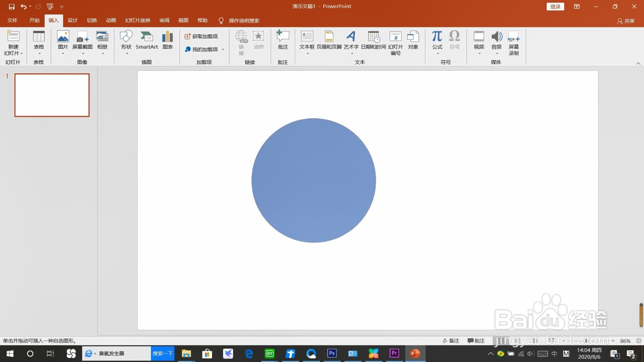
Task: Switch to the 开始 tab
Action: (34, 21)
